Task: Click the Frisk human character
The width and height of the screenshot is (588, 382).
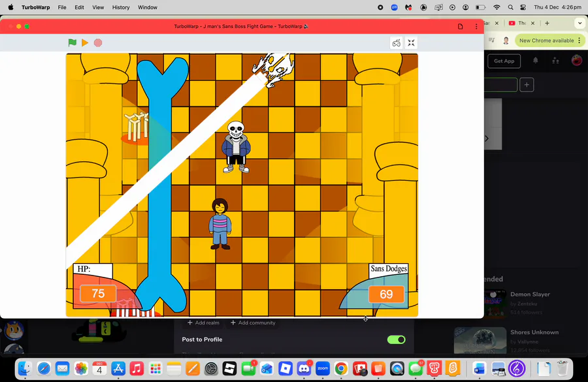Action: [220, 224]
